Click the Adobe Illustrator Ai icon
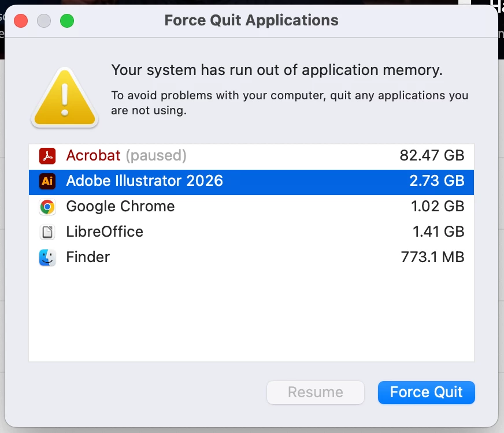 (x=47, y=181)
